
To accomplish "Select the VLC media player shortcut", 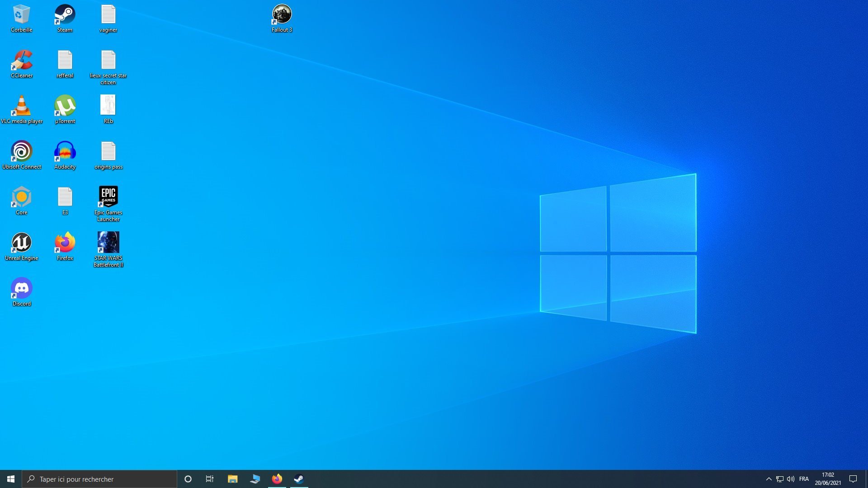I will click(21, 110).
